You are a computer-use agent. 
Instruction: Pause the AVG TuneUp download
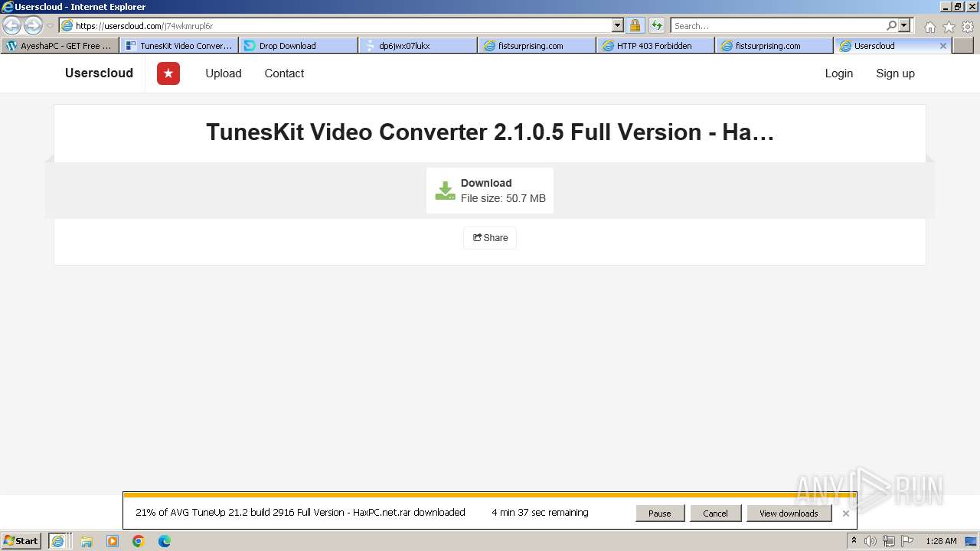pos(660,514)
